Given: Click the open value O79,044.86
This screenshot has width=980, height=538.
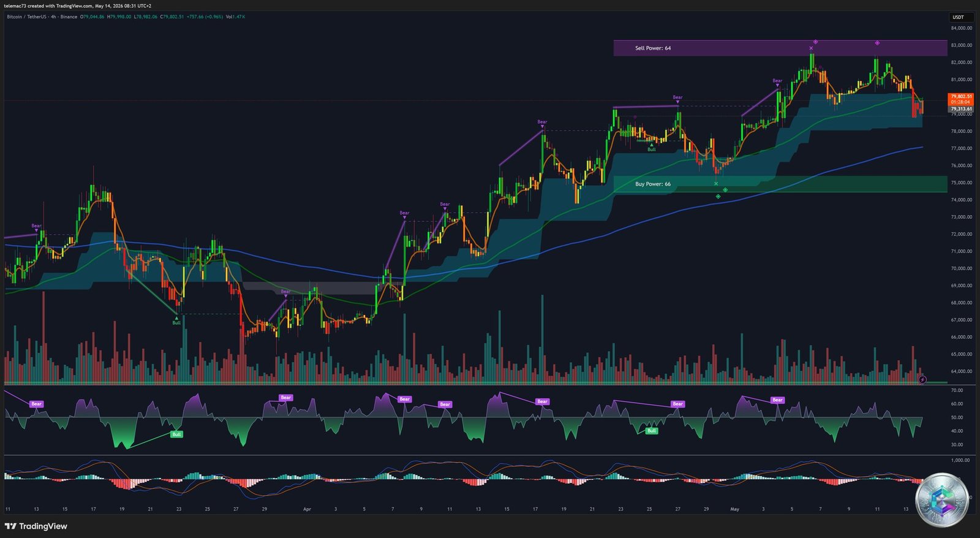Looking at the screenshot, I should (92, 17).
